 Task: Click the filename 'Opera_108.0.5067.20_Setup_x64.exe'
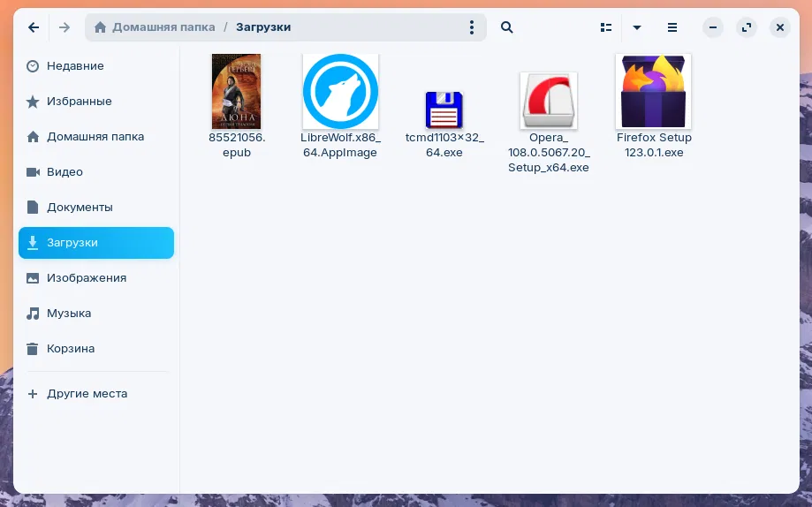(549, 152)
